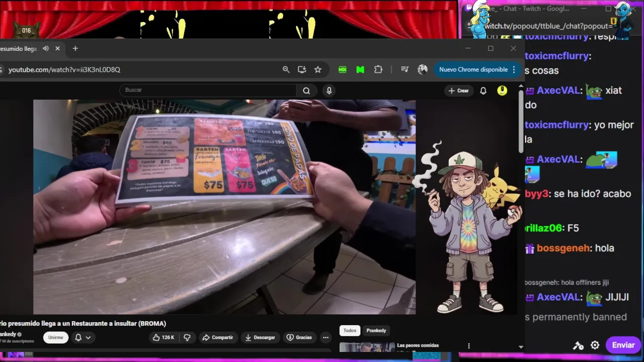Open a new Chrome tab
644x362 pixels.
tap(75, 48)
